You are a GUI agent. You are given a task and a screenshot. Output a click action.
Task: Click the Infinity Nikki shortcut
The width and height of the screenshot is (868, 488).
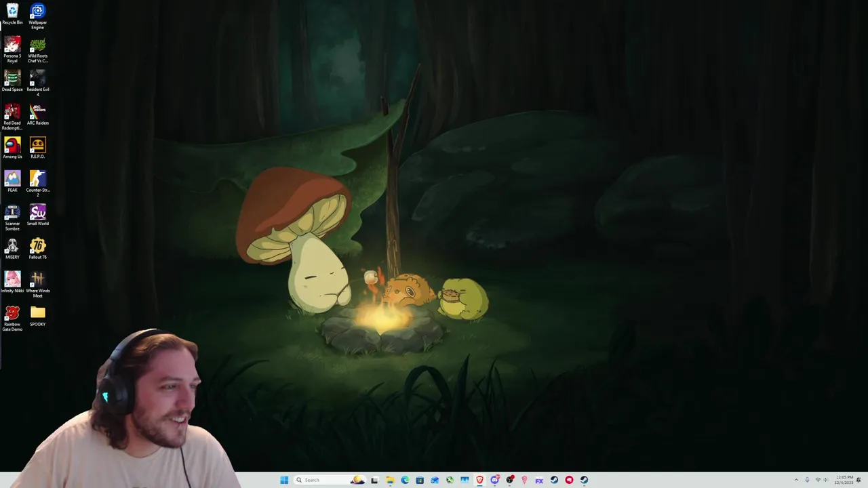tap(12, 282)
